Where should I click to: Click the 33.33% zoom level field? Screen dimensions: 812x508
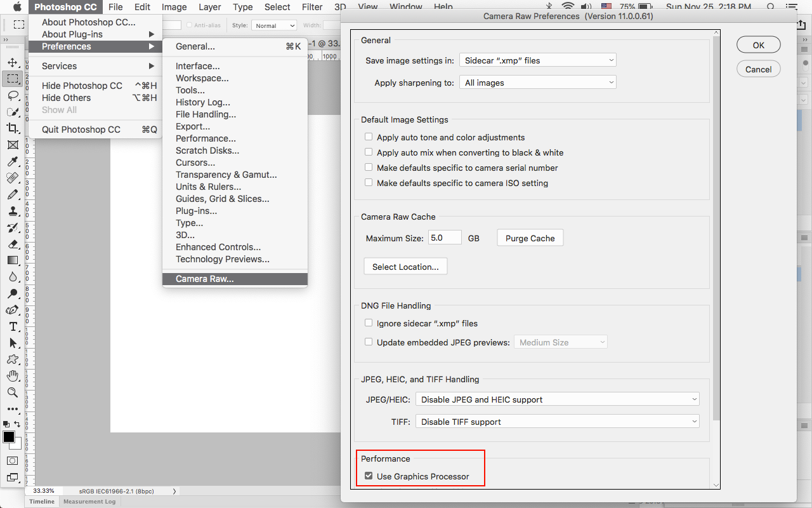click(44, 491)
